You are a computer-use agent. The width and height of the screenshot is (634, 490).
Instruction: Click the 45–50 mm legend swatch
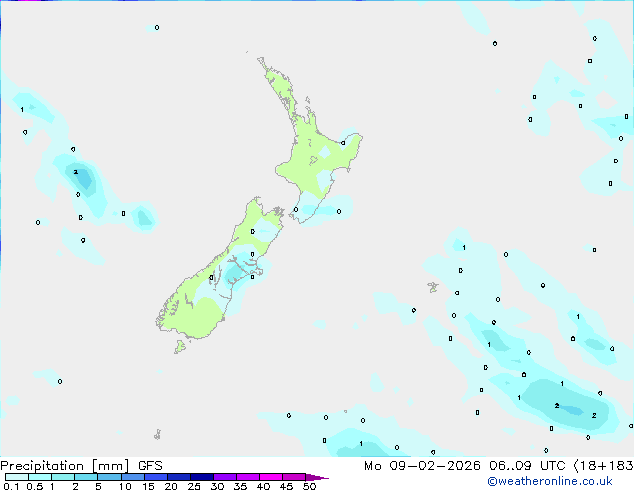(294, 477)
